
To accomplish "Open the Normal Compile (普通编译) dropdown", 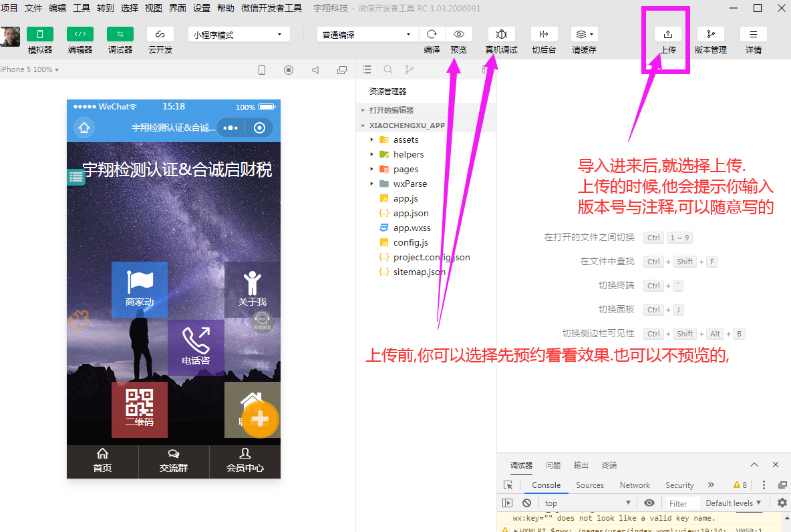I will click(367, 35).
